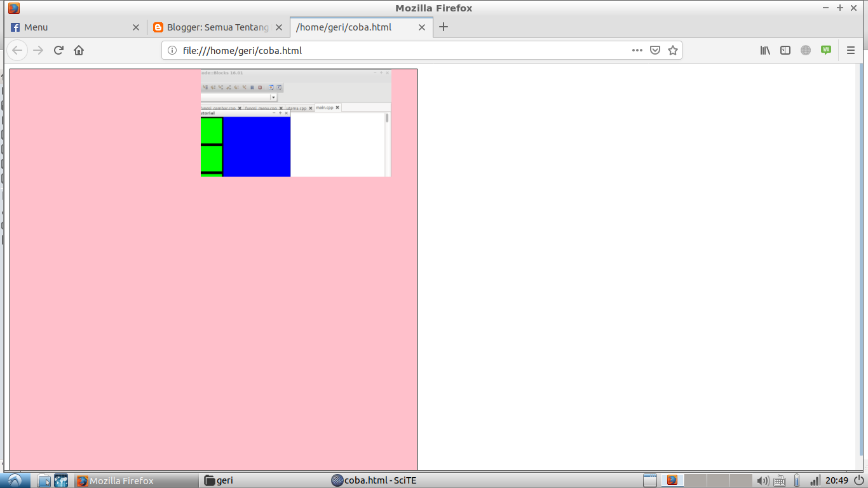Click the 20:49 clock
Viewport: 868px width, 488px height.
point(837,480)
